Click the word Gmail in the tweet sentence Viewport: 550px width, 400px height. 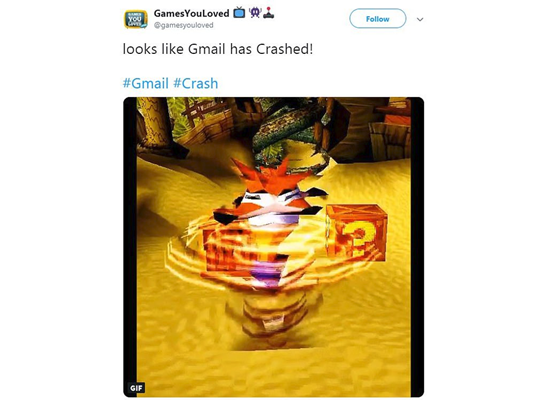click(207, 49)
